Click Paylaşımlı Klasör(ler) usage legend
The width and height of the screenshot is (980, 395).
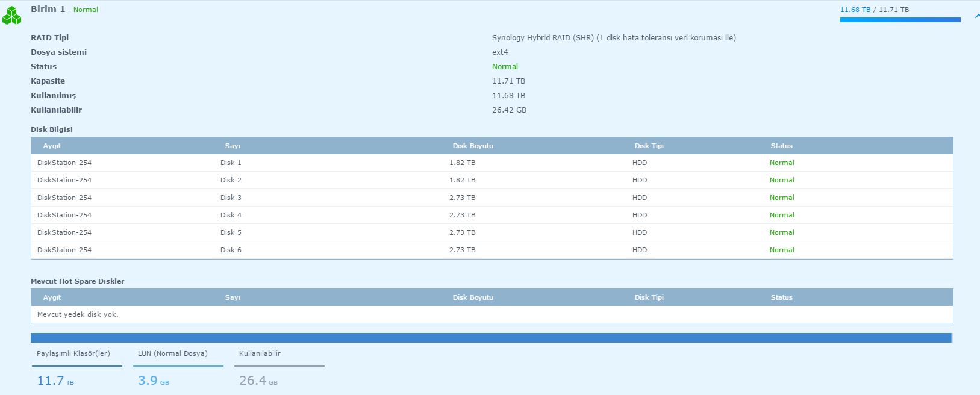click(73, 354)
